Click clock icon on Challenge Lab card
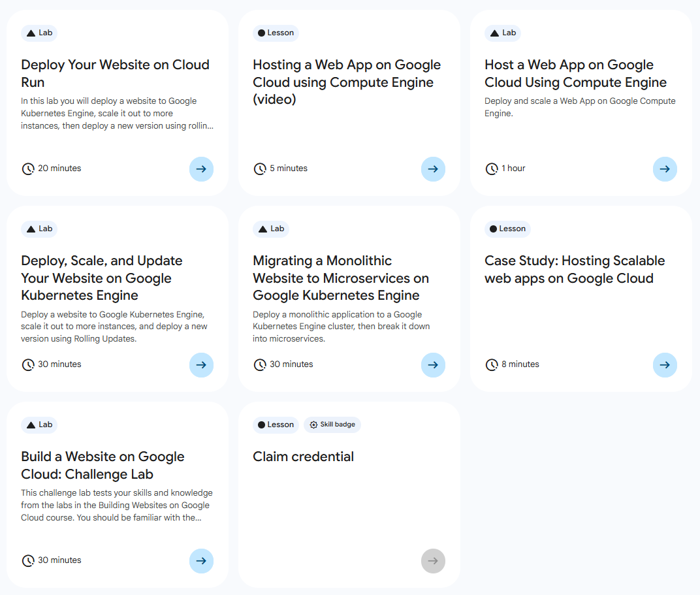 click(x=28, y=560)
